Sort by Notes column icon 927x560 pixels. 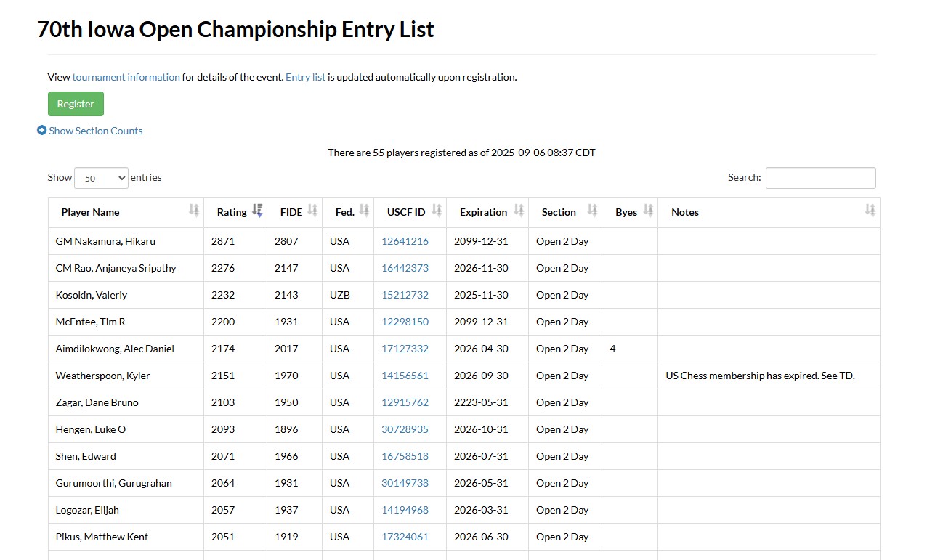click(870, 211)
